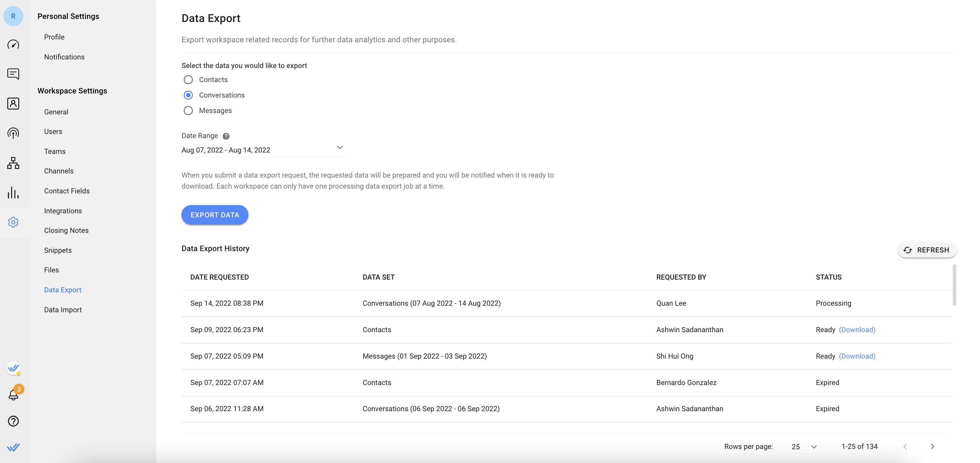Image resolution: width=980 pixels, height=463 pixels.
Task: Click the REFRESH button
Action: [927, 250]
